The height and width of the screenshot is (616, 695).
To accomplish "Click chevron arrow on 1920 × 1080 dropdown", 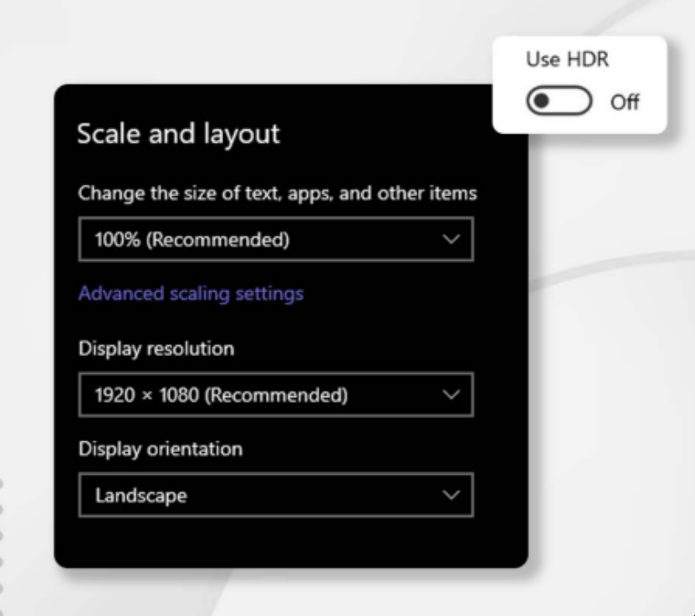I will tap(451, 395).
